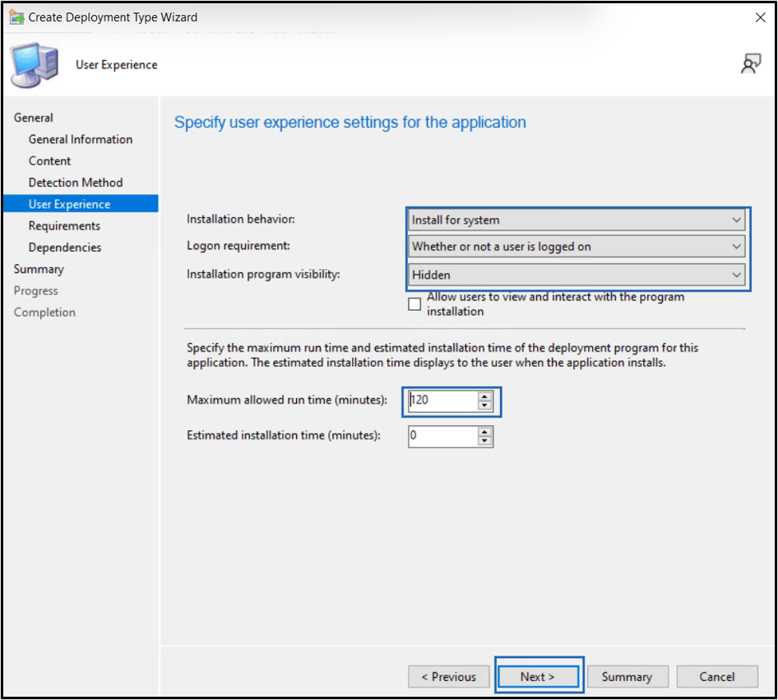Go to Requirements step
The image size is (778, 700).
tap(64, 225)
